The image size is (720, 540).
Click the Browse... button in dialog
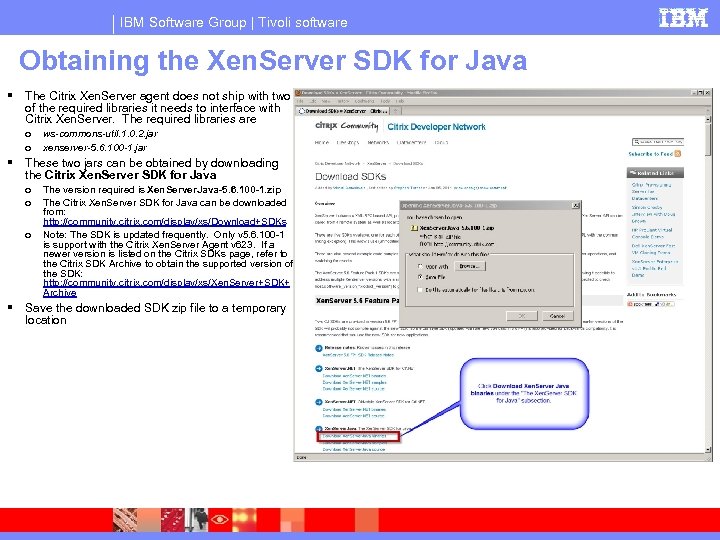coord(469,266)
